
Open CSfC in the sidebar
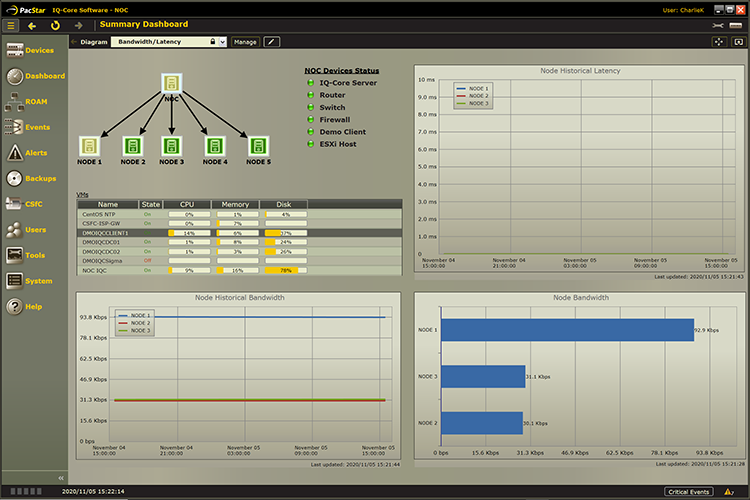24,204
